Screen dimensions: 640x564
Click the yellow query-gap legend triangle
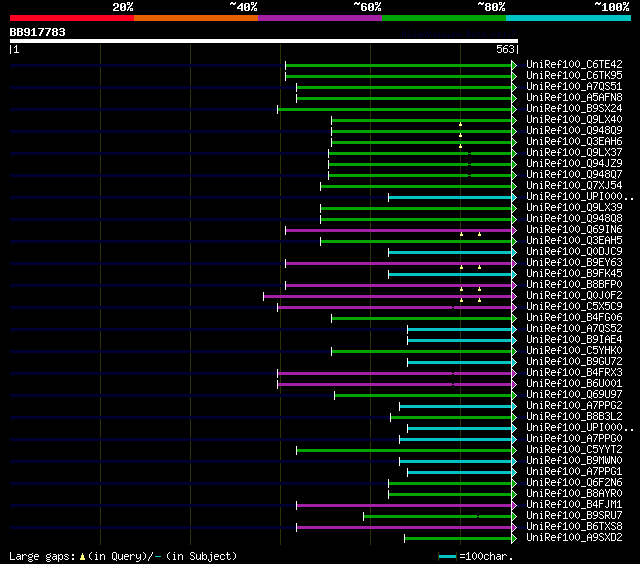82,556
